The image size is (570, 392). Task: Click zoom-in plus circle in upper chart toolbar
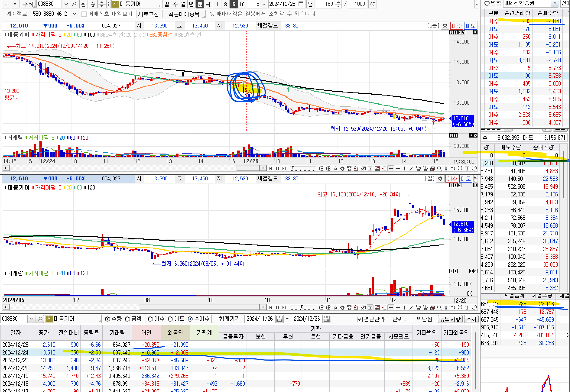pos(328,168)
